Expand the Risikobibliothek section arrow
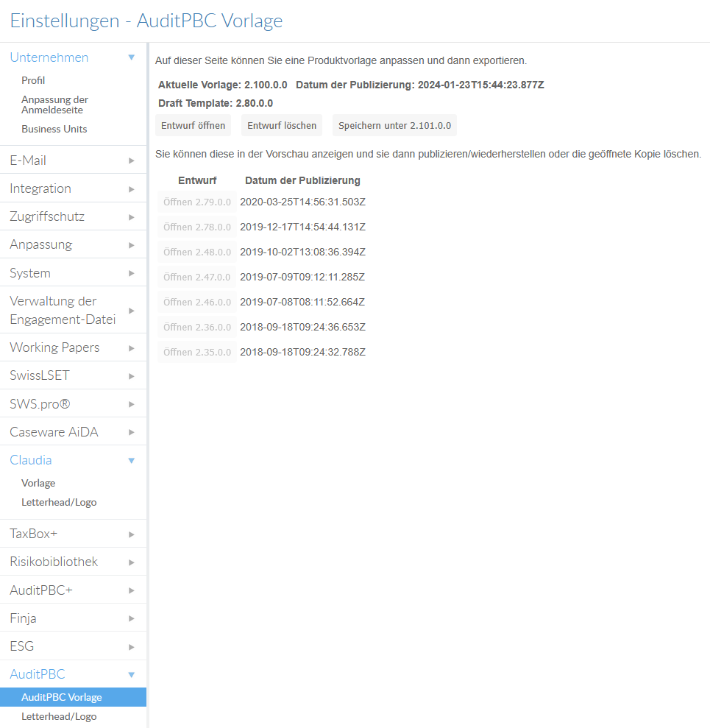 point(131,562)
